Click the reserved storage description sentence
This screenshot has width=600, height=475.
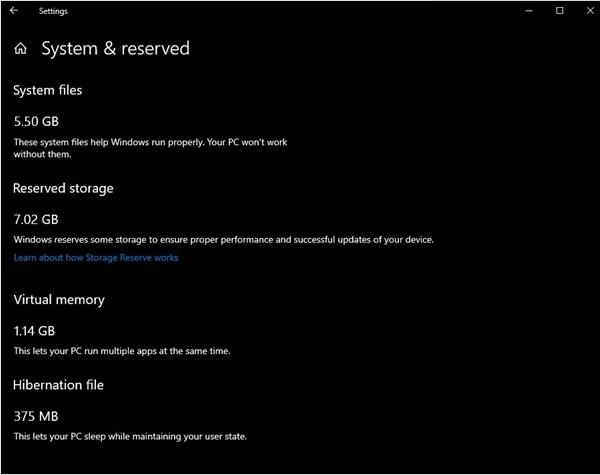[x=223, y=240]
